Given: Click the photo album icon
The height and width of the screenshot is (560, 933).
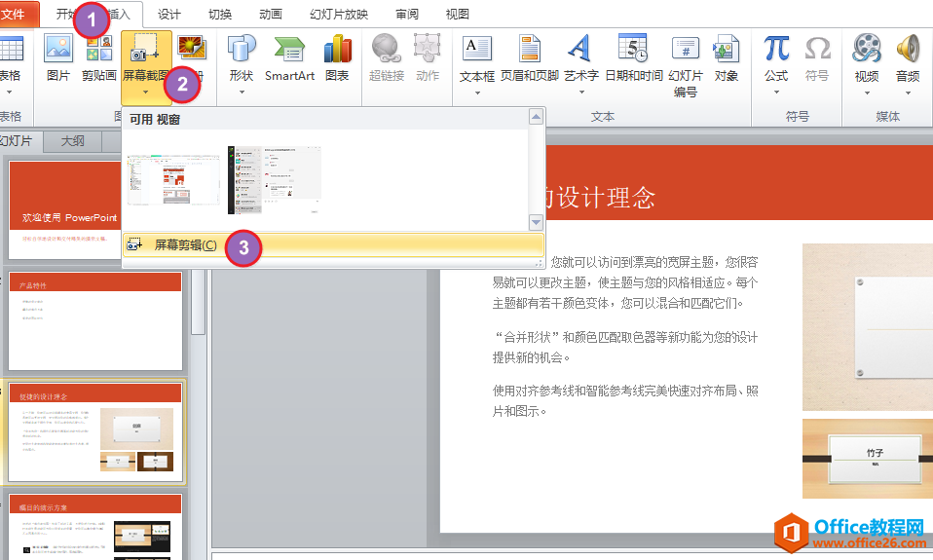Looking at the screenshot, I should point(191,49).
